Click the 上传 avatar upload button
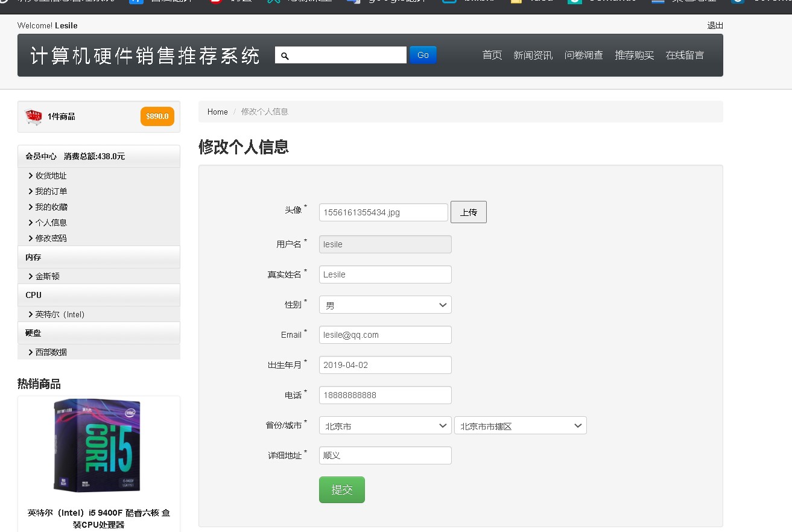Image resolution: width=792 pixels, height=532 pixels. 468,212
